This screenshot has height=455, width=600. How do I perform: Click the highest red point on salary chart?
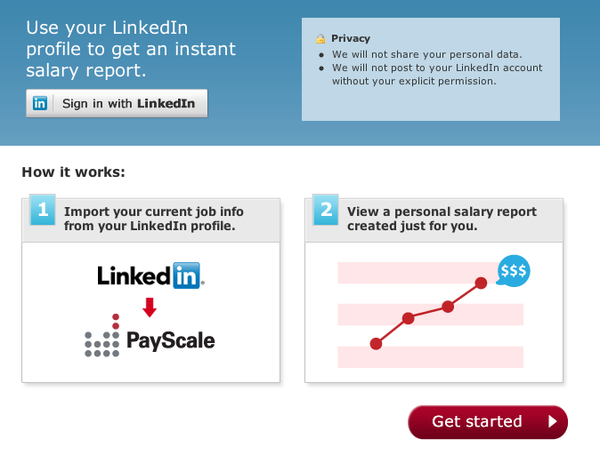[x=481, y=283]
